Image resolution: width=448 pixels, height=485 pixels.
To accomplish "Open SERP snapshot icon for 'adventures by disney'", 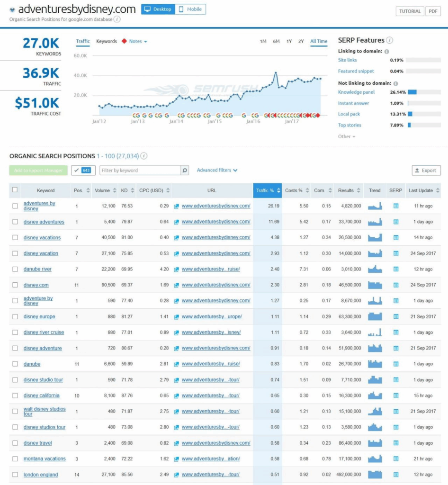I will coord(396,206).
